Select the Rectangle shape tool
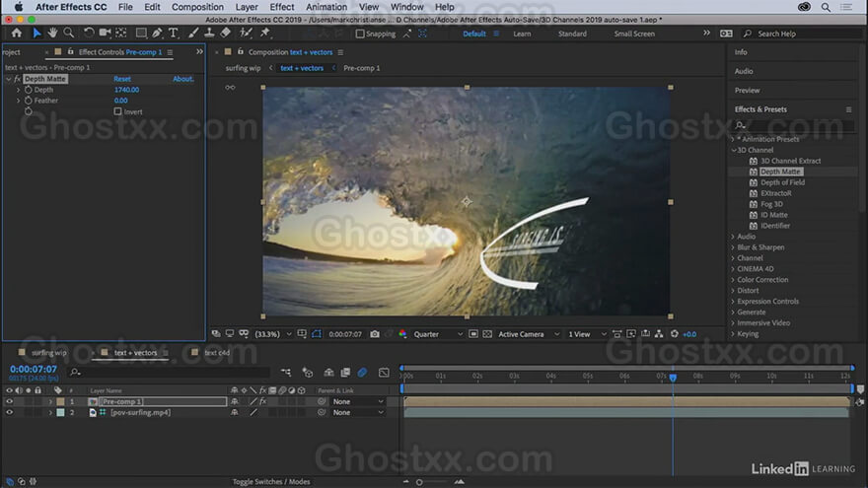The height and width of the screenshot is (488, 868). [x=141, y=34]
